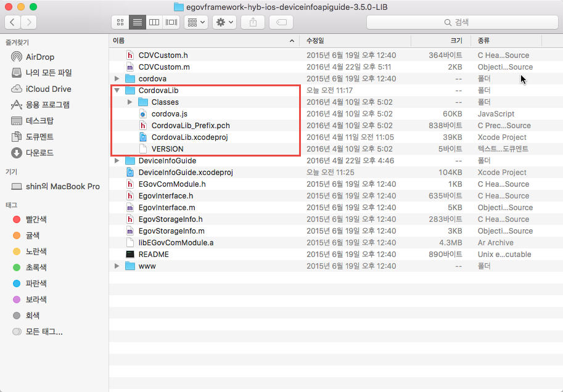Expand the www folder
This screenshot has width=563, height=392.
[x=117, y=266]
